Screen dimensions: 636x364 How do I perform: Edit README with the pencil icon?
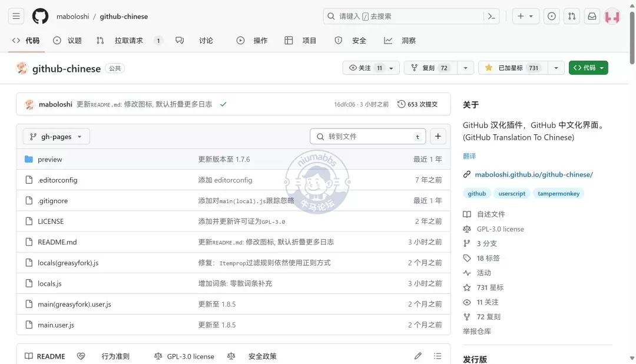418,356
